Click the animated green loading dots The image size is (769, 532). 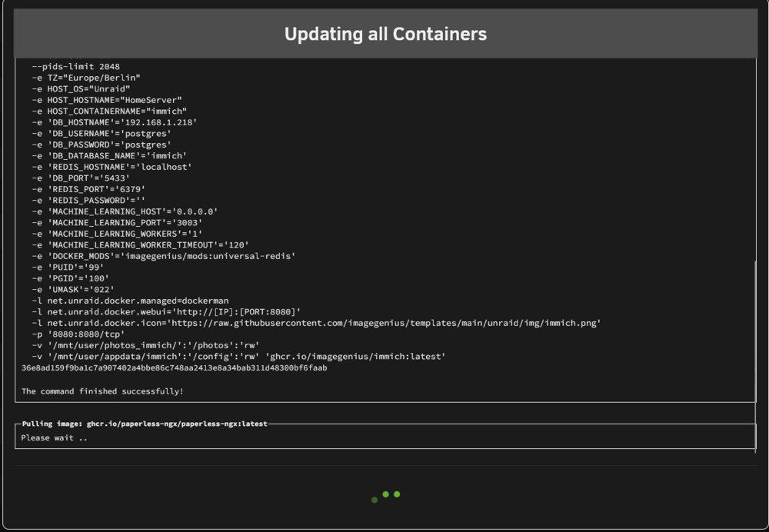[385, 496]
